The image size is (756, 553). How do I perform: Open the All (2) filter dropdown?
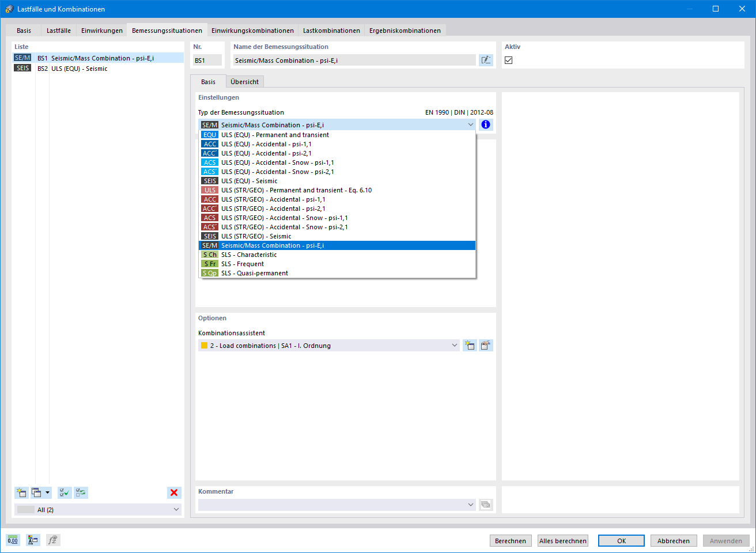[176, 509]
